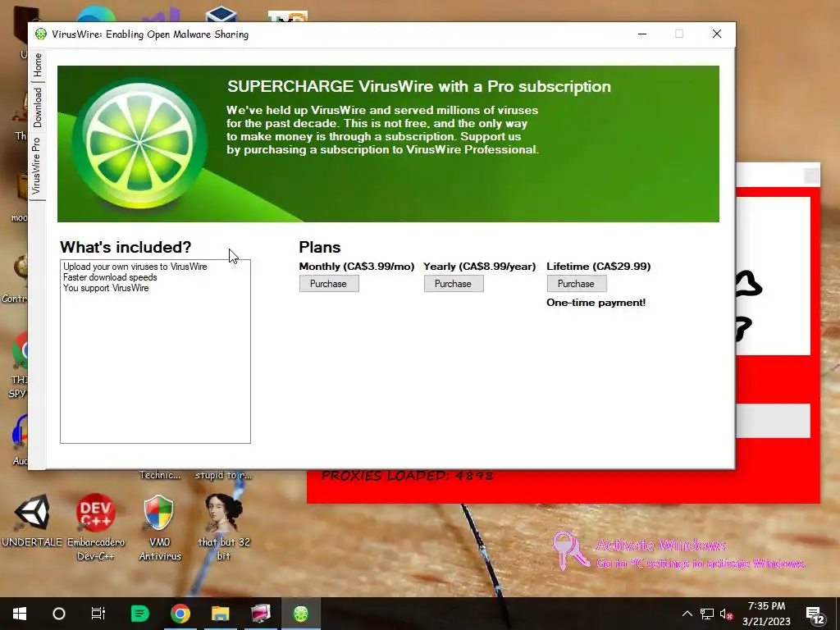Image resolution: width=840 pixels, height=630 pixels.
Task: Close the VirusWire window
Action: (x=717, y=34)
